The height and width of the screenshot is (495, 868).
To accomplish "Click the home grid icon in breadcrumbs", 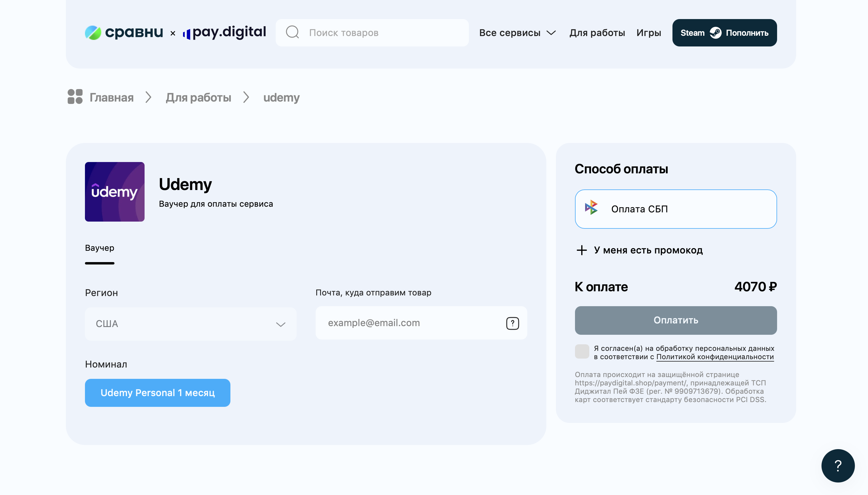I will click(x=75, y=97).
